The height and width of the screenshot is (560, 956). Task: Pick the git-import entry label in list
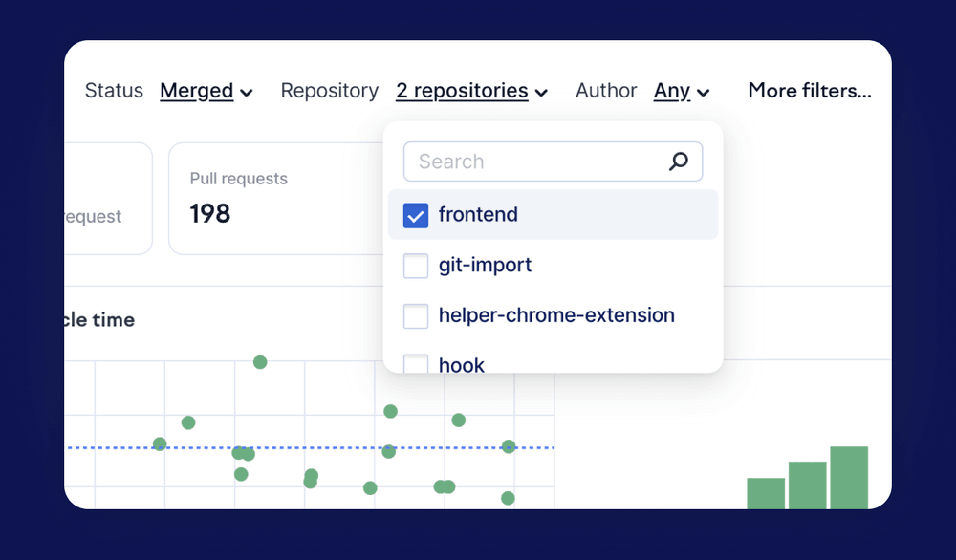coord(485,265)
